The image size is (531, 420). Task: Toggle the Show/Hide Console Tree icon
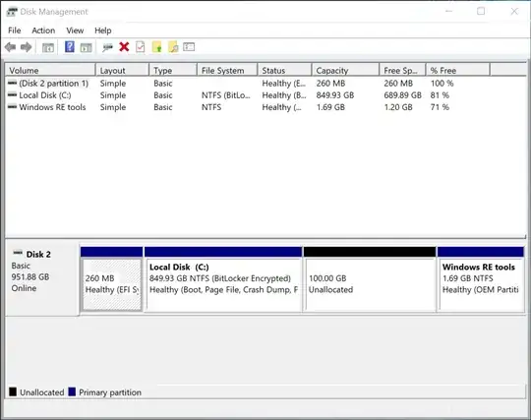[48, 47]
